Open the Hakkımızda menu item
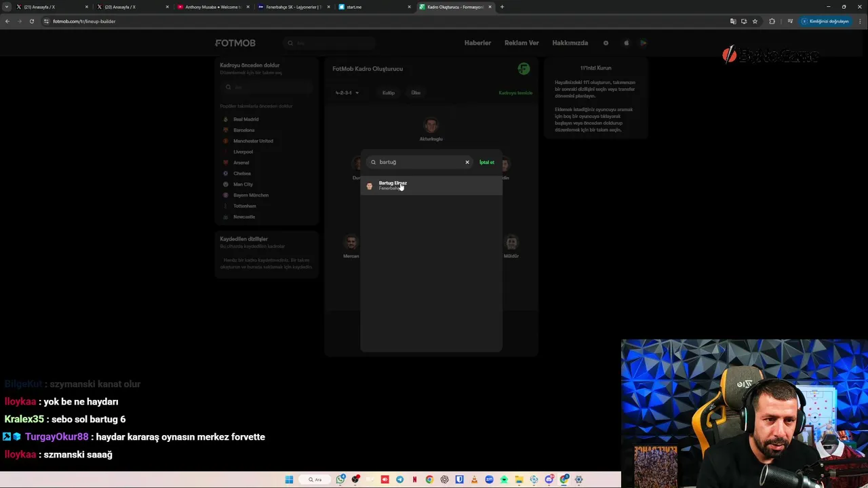 tap(570, 43)
